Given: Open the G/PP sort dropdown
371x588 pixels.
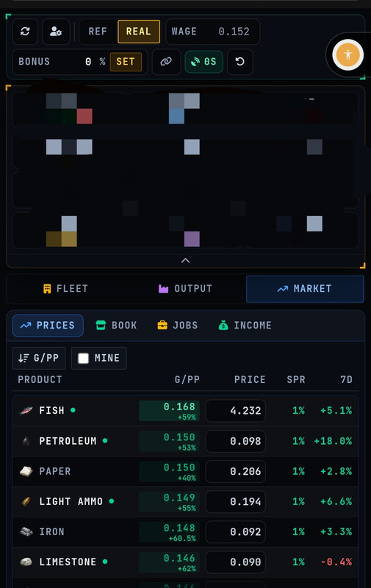Looking at the screenshot, I should 39,358.
